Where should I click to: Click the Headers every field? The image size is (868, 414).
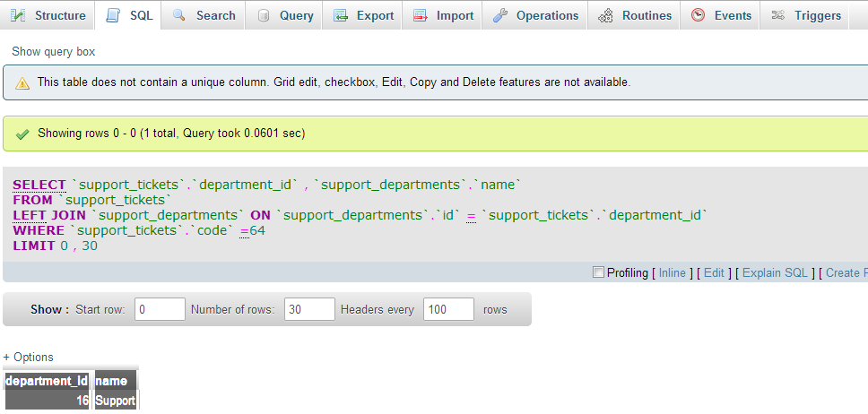(448, 309)
